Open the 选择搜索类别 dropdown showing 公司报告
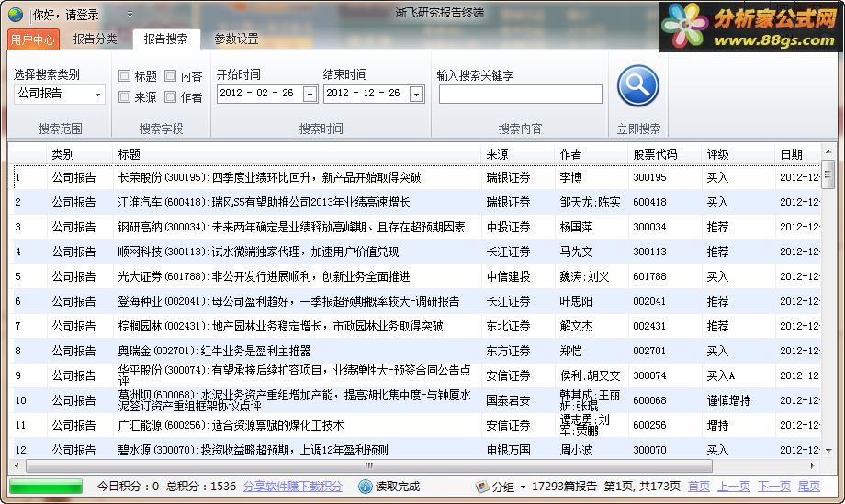Image resolution: width=845 pixels, height=504 pixels. (x=60, y=95)
